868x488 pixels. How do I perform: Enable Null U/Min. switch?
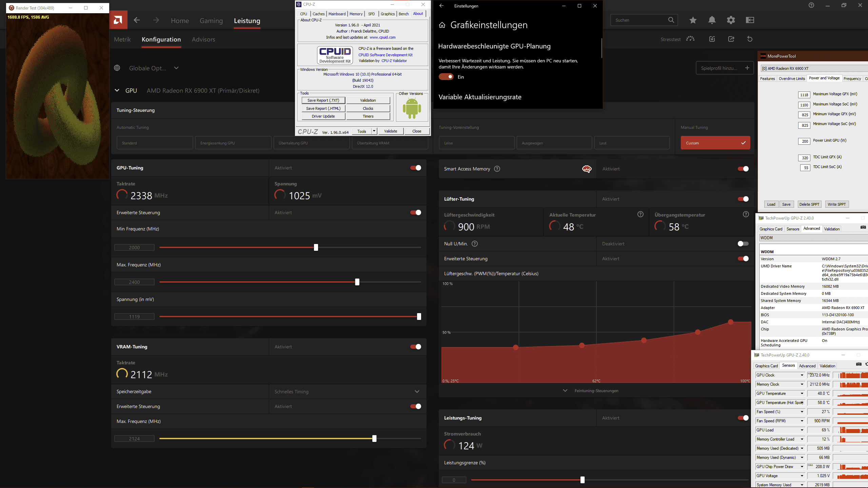point(743,244)
